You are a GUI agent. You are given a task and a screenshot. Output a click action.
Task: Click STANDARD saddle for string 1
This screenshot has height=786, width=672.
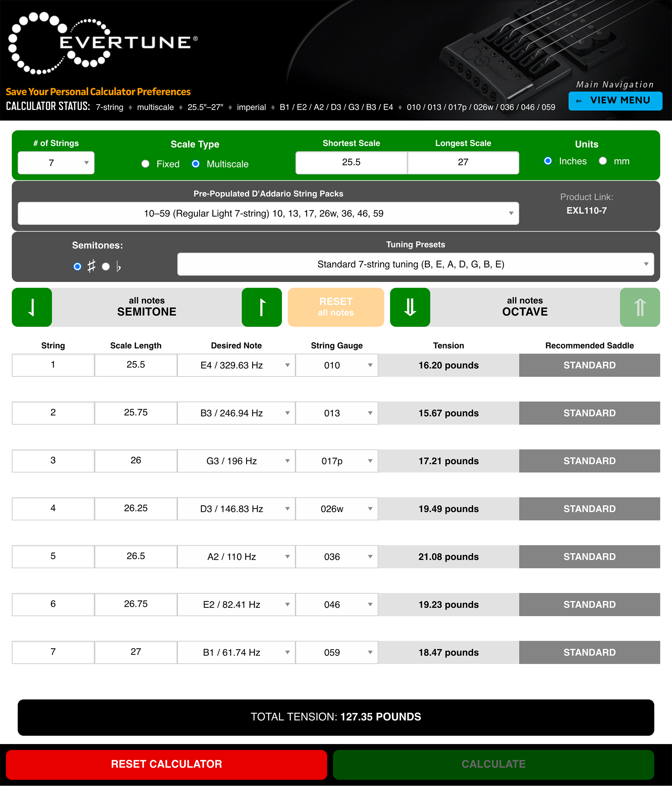(589, 365)
